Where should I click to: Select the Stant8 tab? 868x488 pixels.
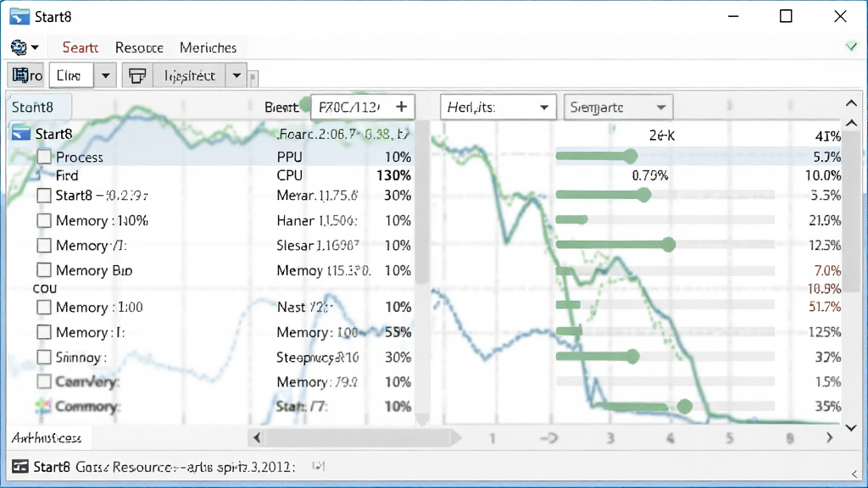(x=39, y=107)
